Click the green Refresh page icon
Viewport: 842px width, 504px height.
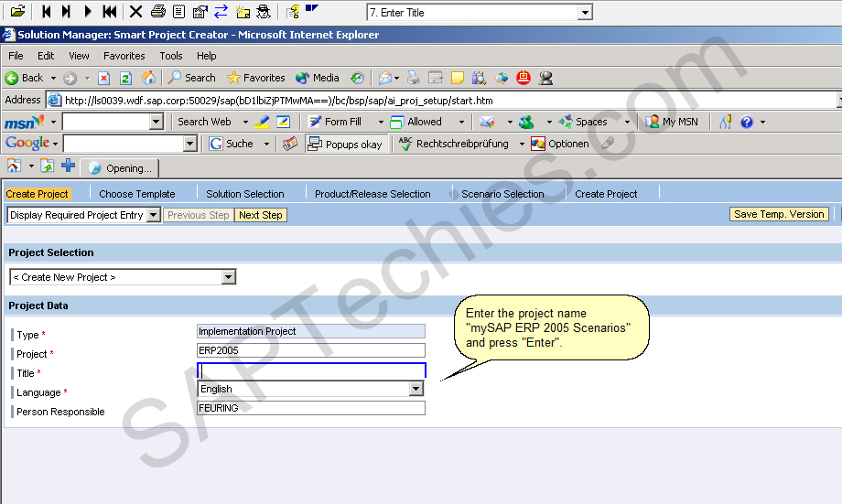pos(125,79)
